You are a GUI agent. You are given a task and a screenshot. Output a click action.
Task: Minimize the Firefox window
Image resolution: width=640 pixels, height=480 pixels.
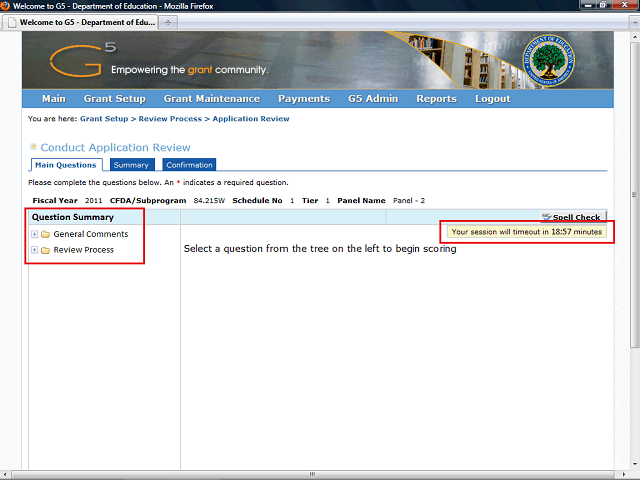tap(588, 5)
